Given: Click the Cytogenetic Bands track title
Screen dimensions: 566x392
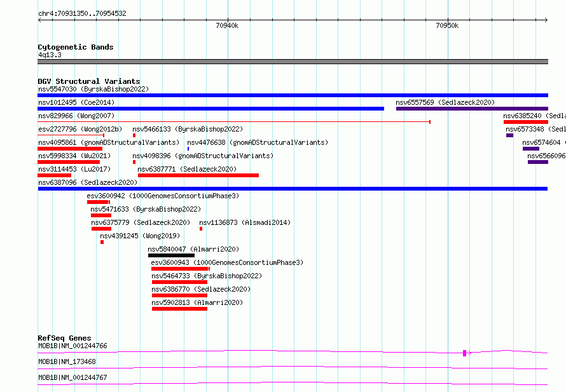Looking at the screenshot, I should click(76, 47).
